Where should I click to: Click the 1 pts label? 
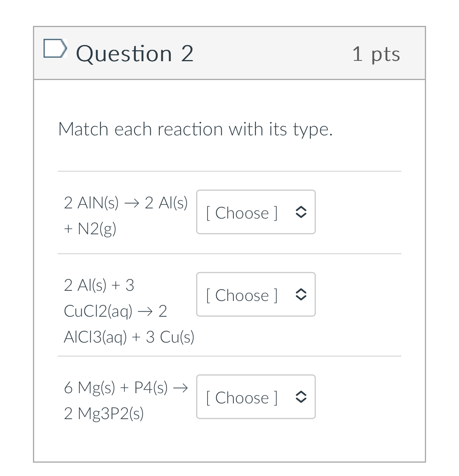click(x=377, y=54)
